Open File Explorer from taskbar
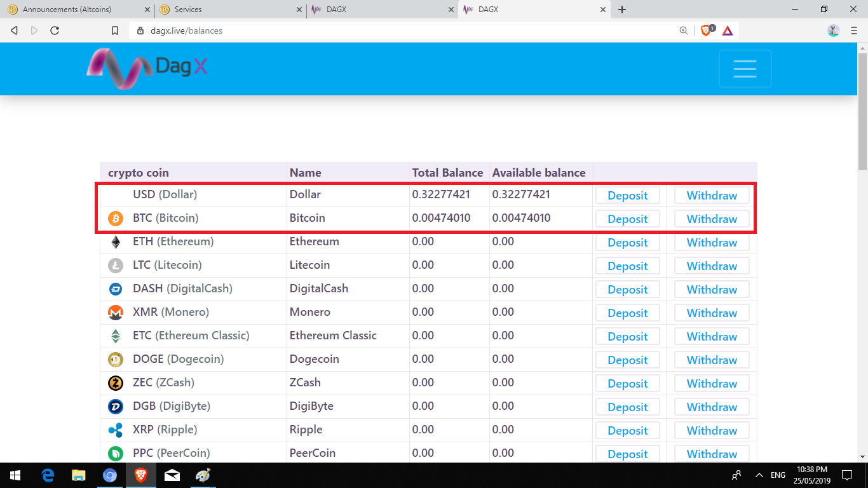The image size is (868, 488). click(x=79, y=475)
